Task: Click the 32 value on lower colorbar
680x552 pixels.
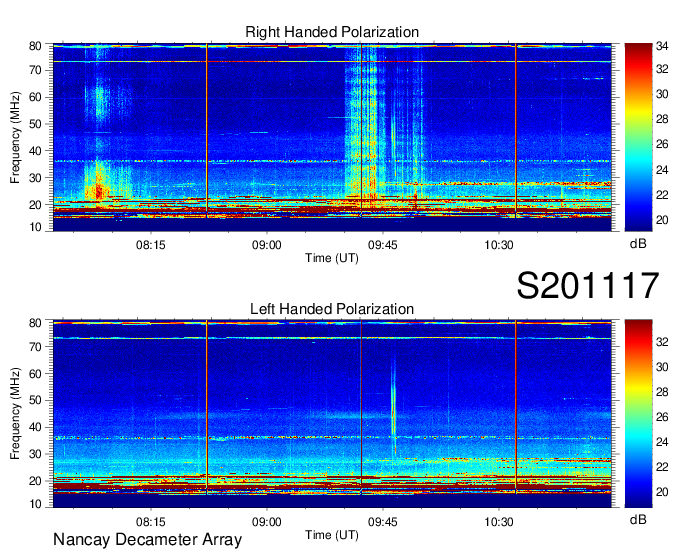Action: click(x=662, y=342)
